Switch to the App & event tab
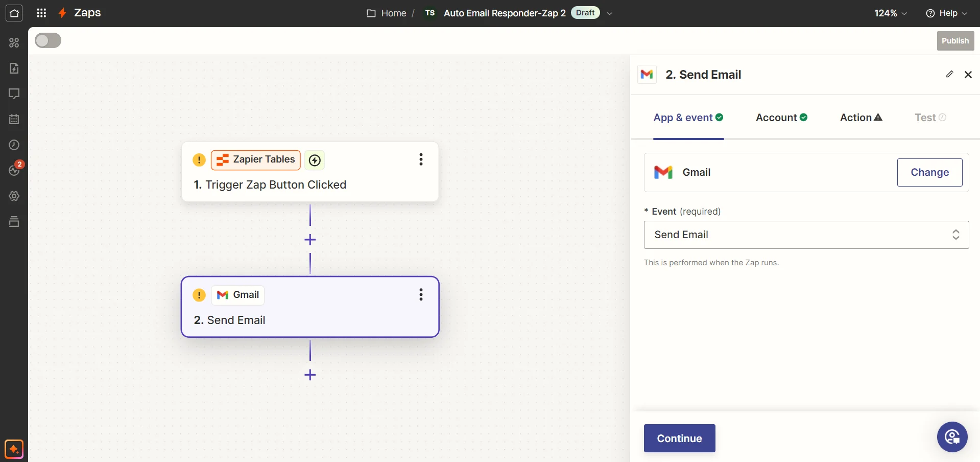This screenshot has height=462, width=980. [x=688, y=118]
